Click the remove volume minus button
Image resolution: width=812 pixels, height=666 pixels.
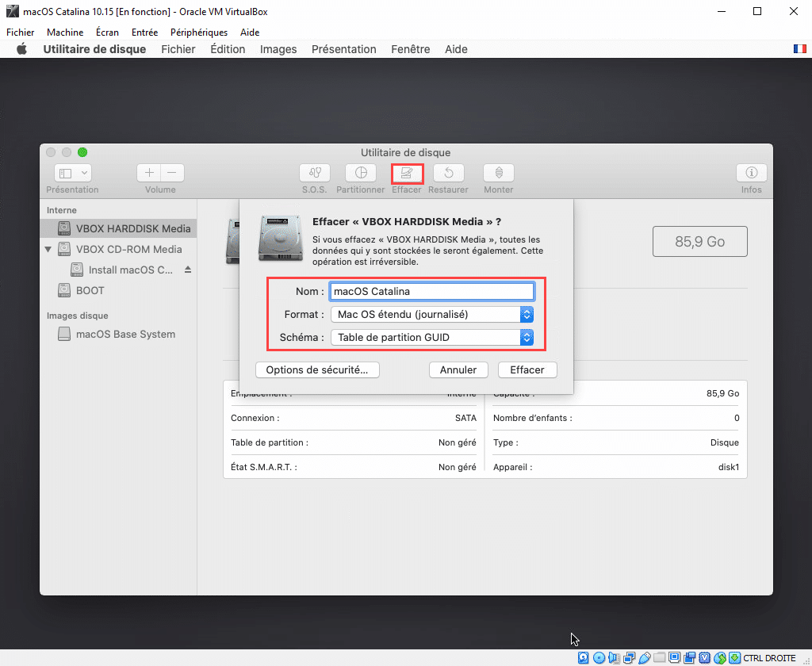[172, 173]
